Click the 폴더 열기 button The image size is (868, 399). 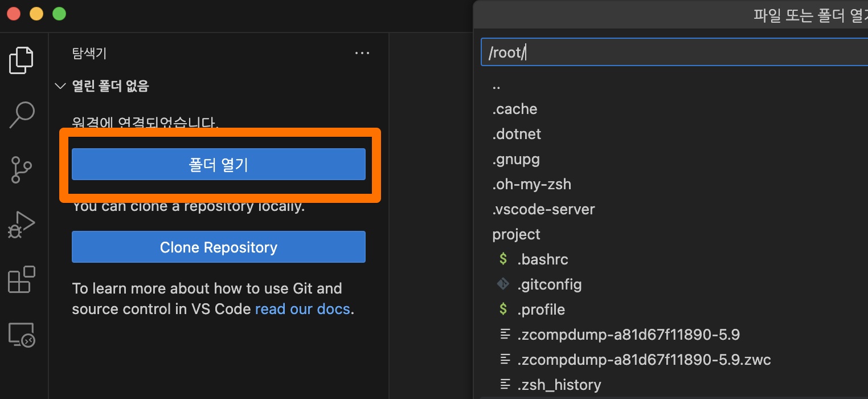coord(219,164)
